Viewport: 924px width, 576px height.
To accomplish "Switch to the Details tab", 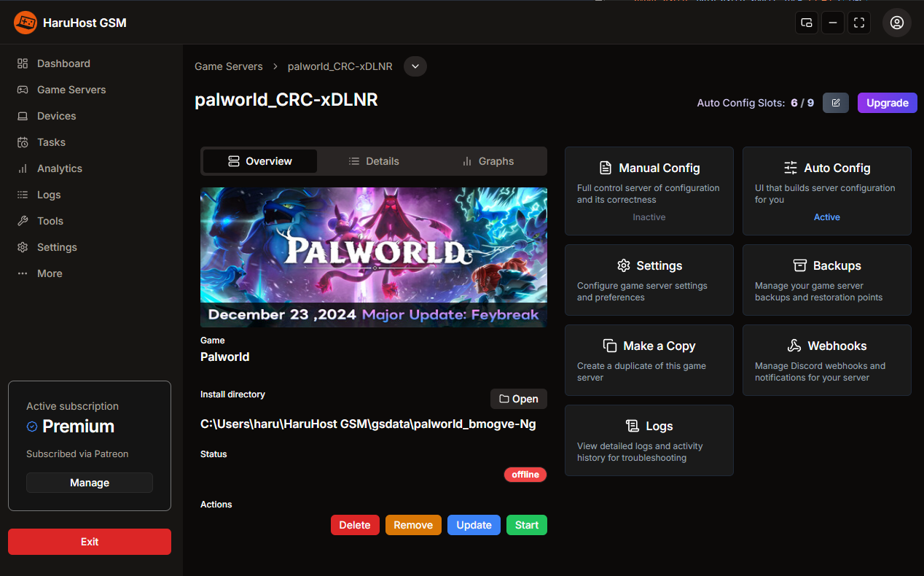I will click(x=374, y=161).
